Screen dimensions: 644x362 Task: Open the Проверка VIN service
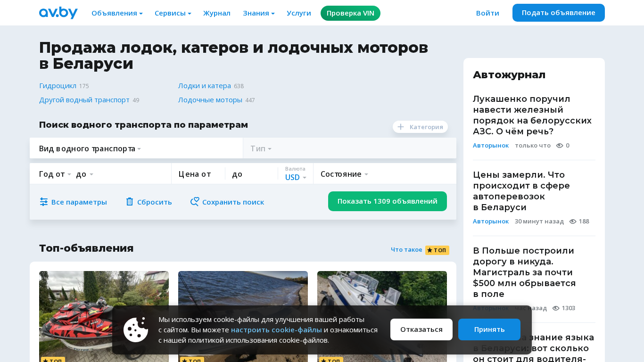350,13
